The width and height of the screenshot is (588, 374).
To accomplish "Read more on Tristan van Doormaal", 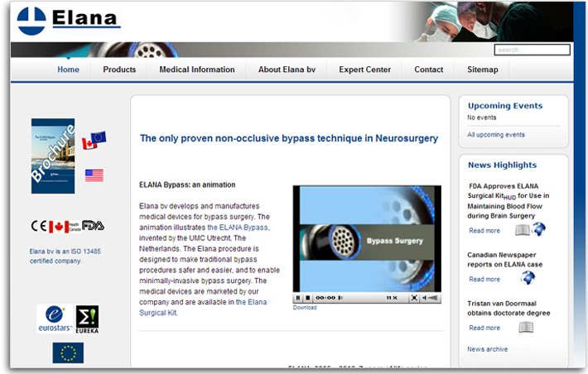I will click(484, 328).
